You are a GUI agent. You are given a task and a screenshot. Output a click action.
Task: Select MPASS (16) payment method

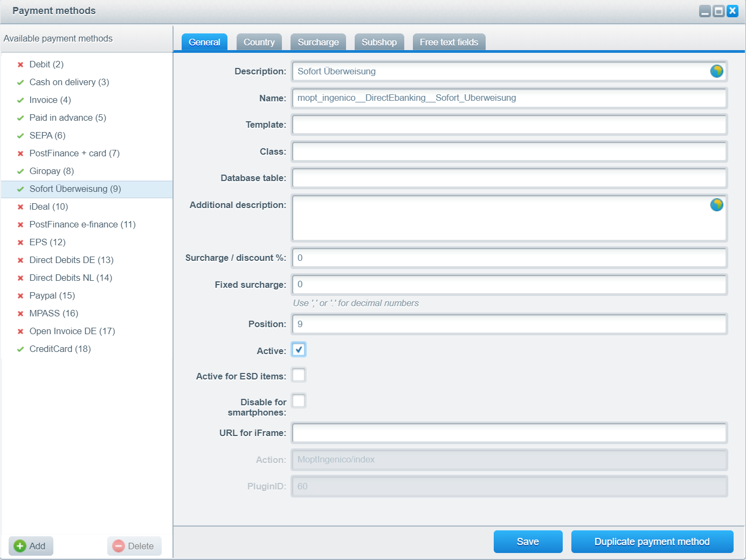pyautogui.click(x=86, y=314)
